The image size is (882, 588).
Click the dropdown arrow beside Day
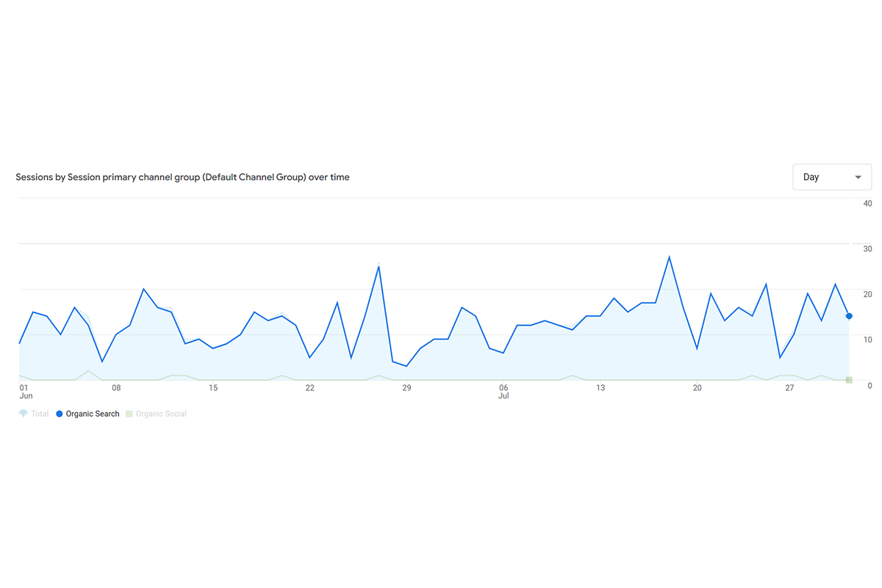[857, 176]
